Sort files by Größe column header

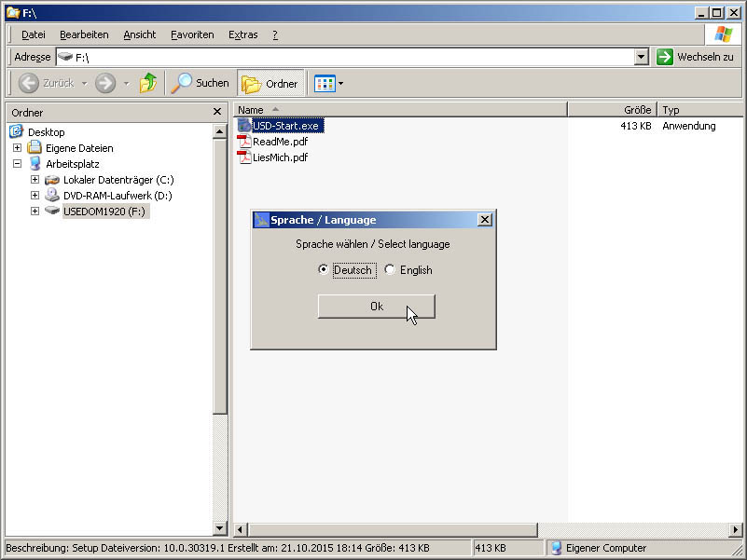tap(612, 109)
